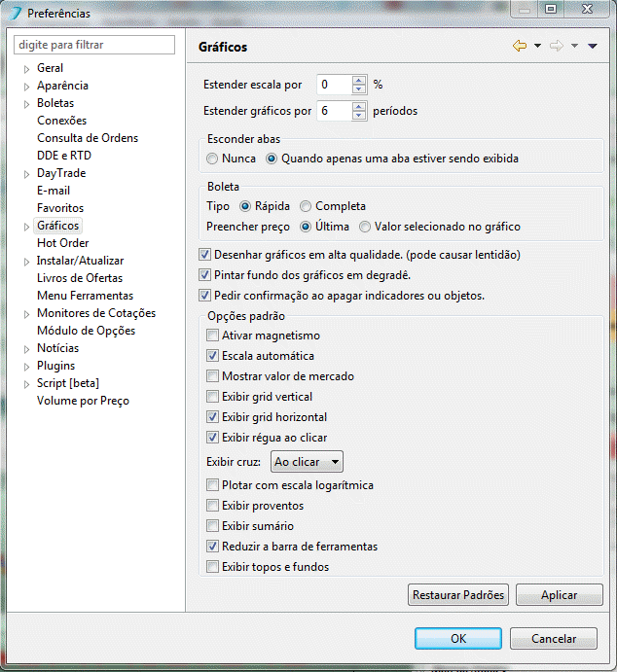Click the forward navigation arrow icon
Screen dimensions: 617x672
557,46
